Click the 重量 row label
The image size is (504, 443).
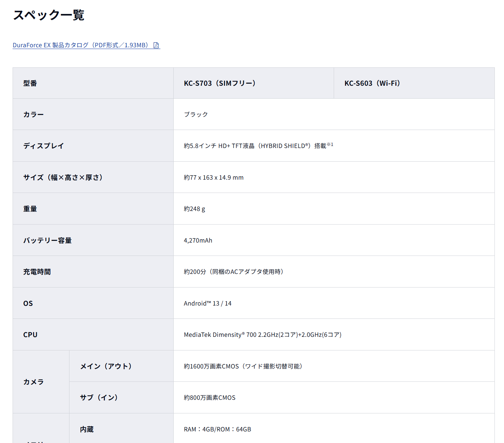pyautogui.click(x=30, y=209)
